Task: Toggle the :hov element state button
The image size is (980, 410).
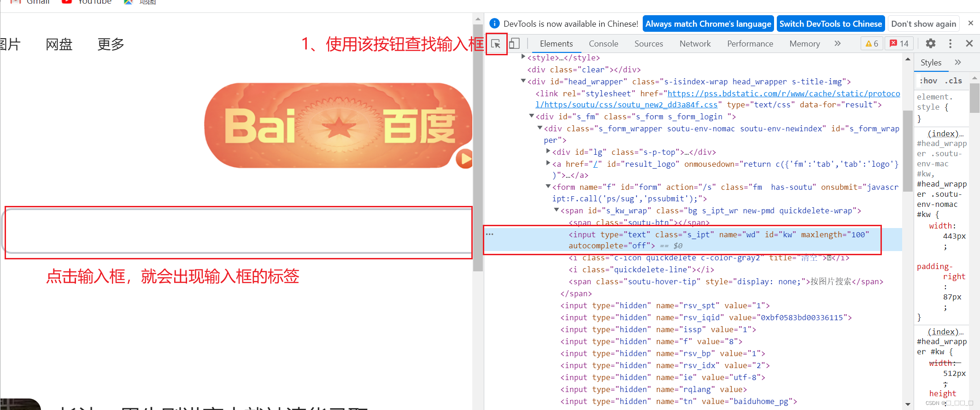Action: [x=929, y=81]
